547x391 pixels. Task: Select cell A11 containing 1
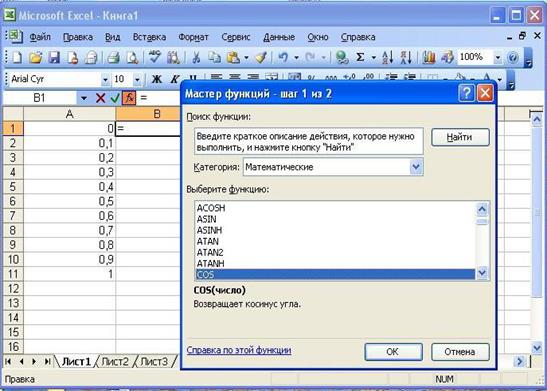pyautogui.click(x=69, y=274)
